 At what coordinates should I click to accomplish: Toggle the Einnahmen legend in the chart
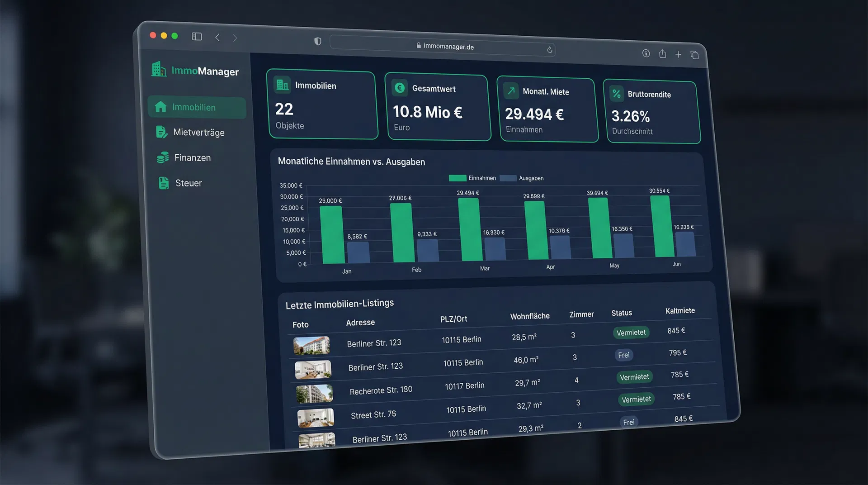point(472,178)
